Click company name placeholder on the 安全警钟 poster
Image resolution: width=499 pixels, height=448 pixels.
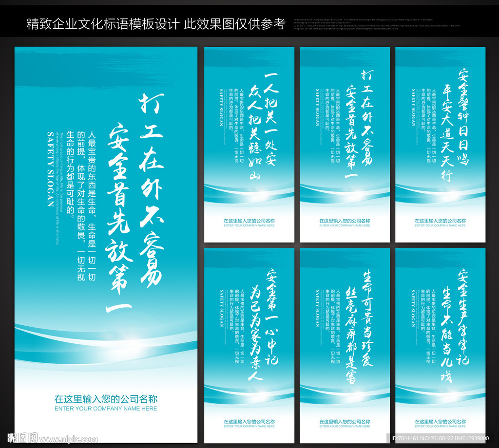pyautogui.click(x=441, y=221)
